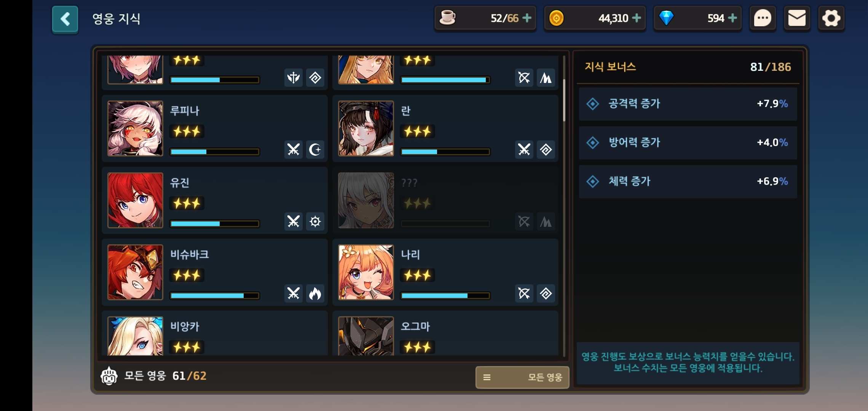Click 루피나's crescent moon element icon
The width and height of the screenshot is (868, 411).
click(315, 150)
